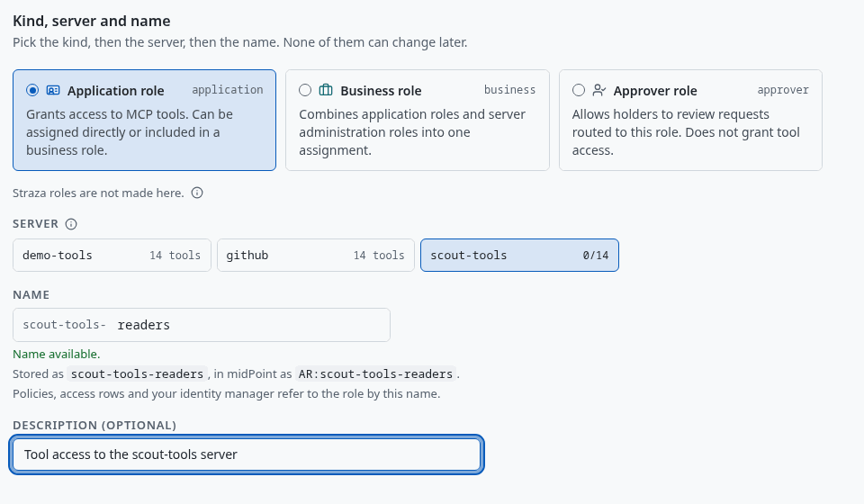Click the Business role card description text
Screen dimensions: 864x504
point(412,132)
